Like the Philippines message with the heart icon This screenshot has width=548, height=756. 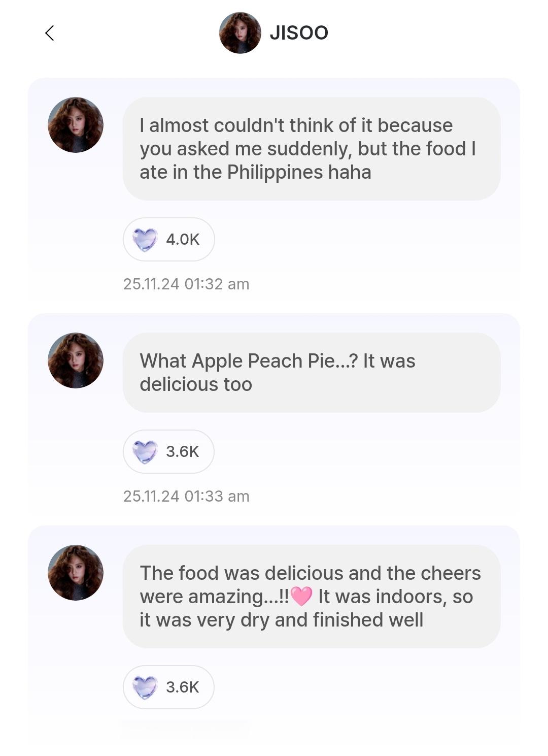tap(145, 240)
